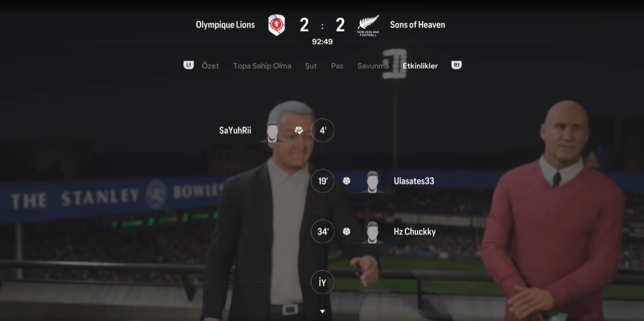The width and height of the screenshot is (644, 321).
Task: Select Ulasates33's player avatar
Action: [x=372, y=181]
